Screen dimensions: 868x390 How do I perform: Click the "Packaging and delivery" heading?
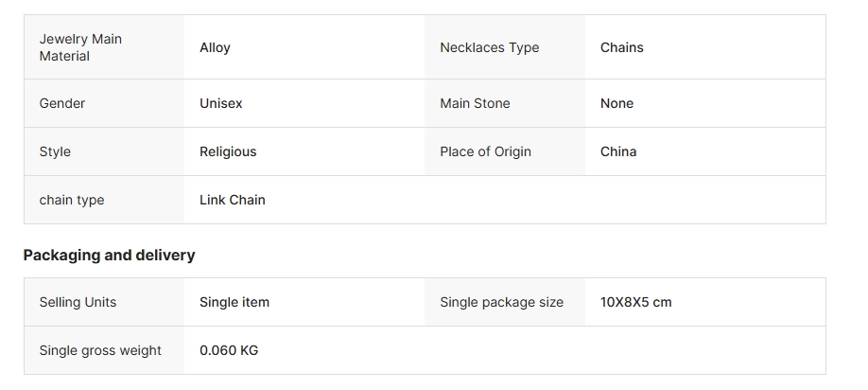click(x=109, y=255)
